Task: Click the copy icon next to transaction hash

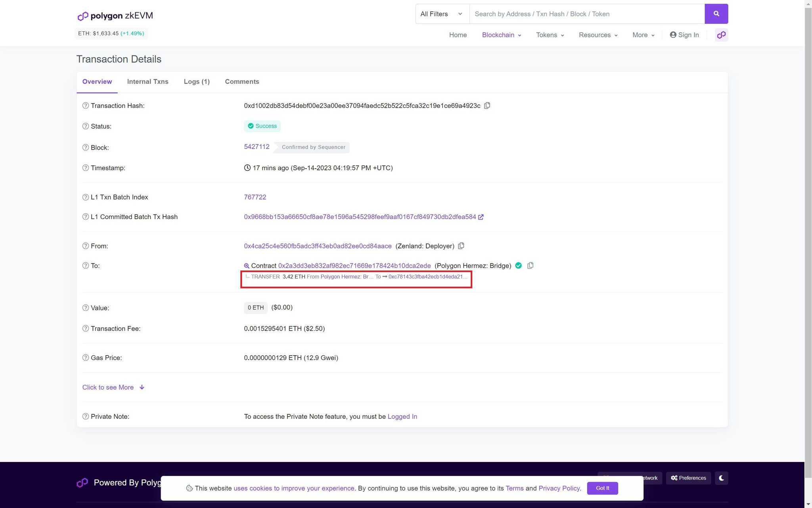Action: click(x=488, y=105)
